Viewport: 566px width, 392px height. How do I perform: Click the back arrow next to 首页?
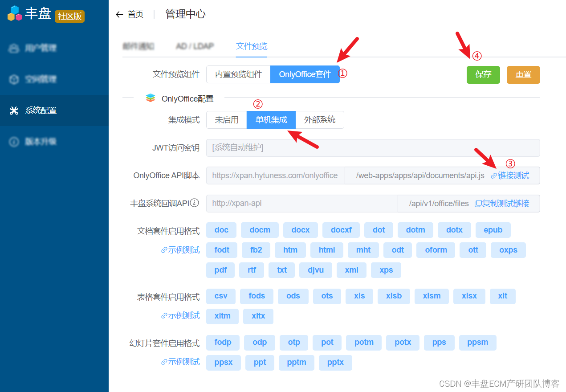point(119,15)
